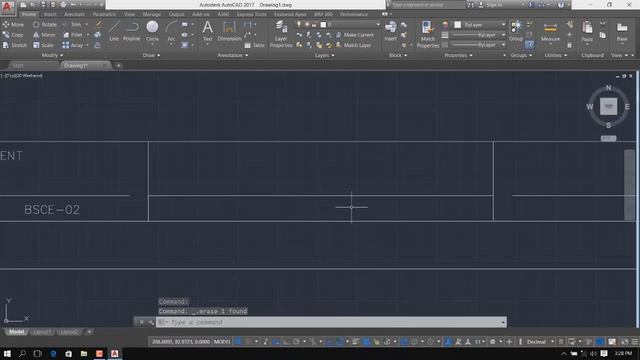Select the Erase tool in Modify panel
The height and width of the screenshot is (360, 640).
[x=98, y=24]
